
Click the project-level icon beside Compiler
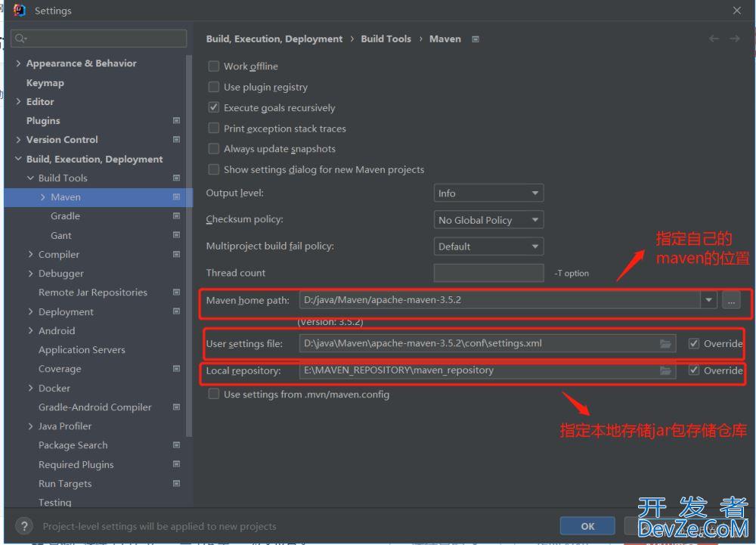coord(176,254)
